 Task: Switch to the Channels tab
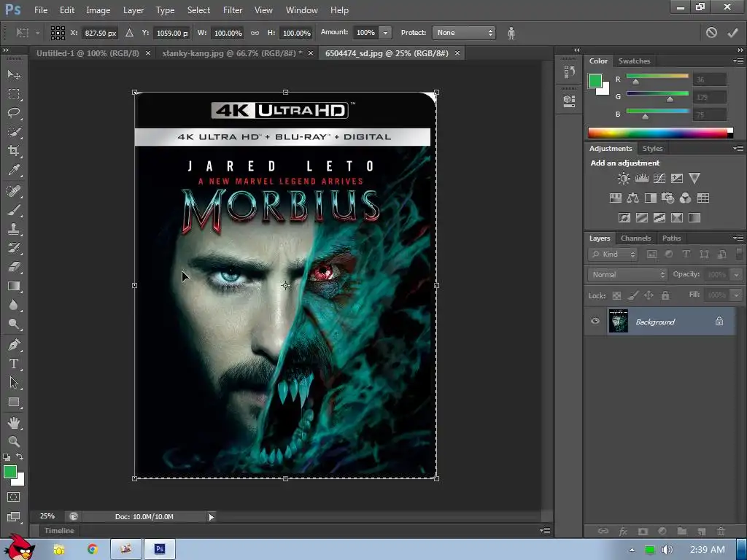coord(635,238)
